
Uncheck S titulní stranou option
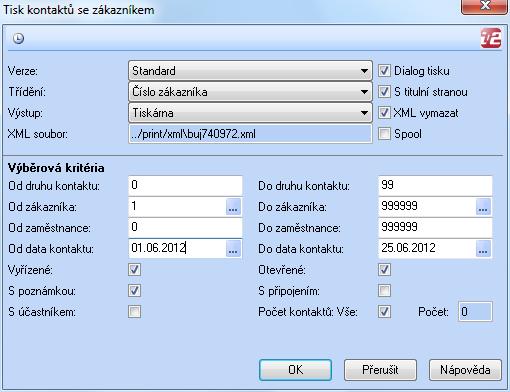384,92
